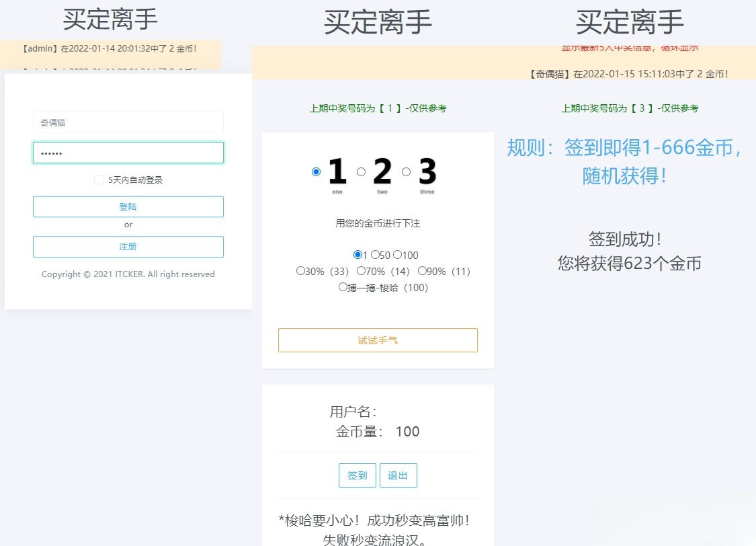Image resolution: width=756 pixels, height=546 pixels.
Task: Select lottery number 2 radio button
Action: (x=361, y=171)
